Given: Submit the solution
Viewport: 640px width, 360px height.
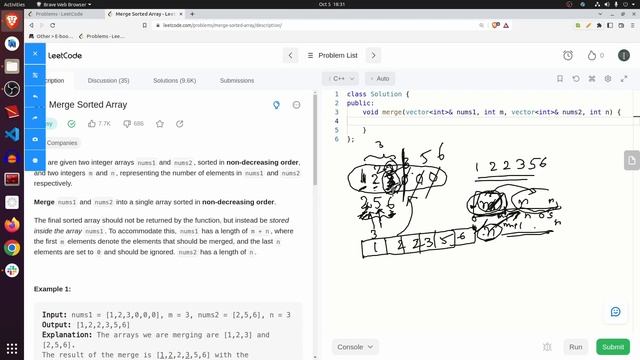Looking at the screenshot, I should pos(613,347).
